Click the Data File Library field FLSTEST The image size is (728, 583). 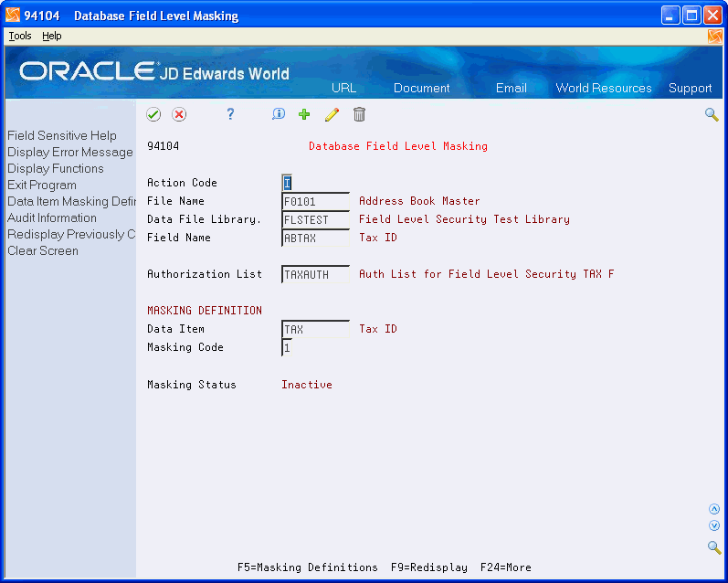(x=315, y=219)
